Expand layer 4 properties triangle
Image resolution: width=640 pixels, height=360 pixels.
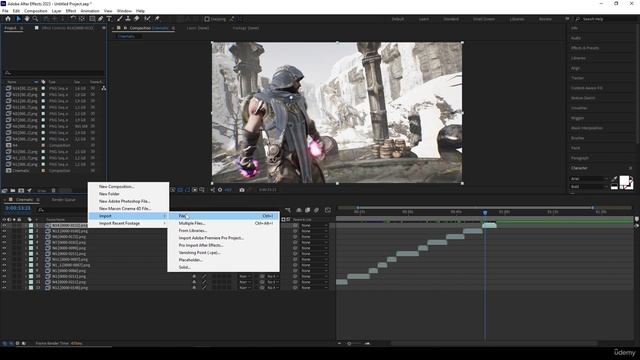click(x=26, y=242)
